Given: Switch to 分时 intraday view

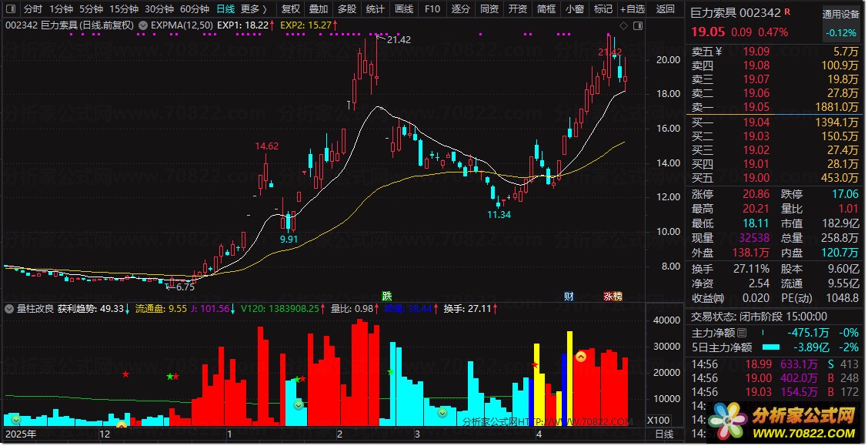Looking at the screenshot, I should [32, 9].
